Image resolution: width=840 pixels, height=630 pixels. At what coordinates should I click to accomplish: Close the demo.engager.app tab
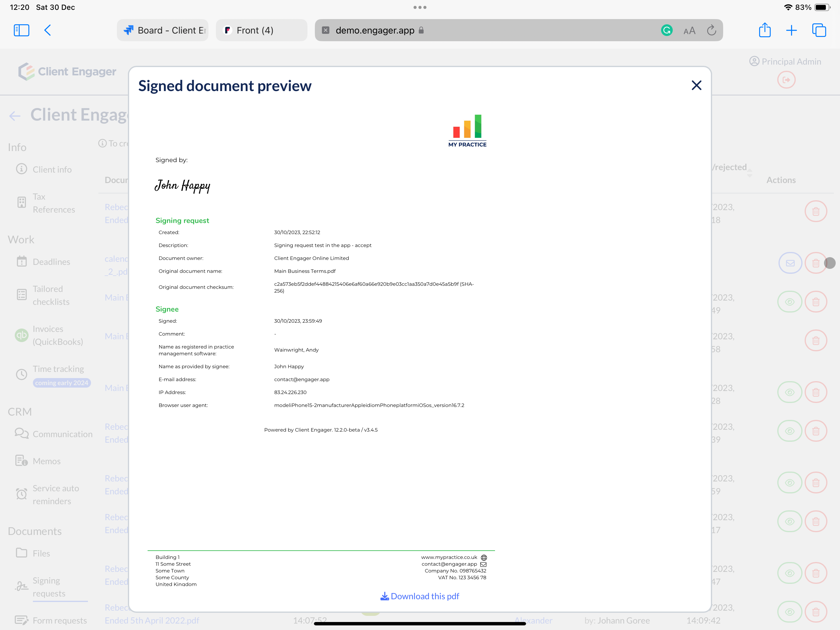coord(325,30)
